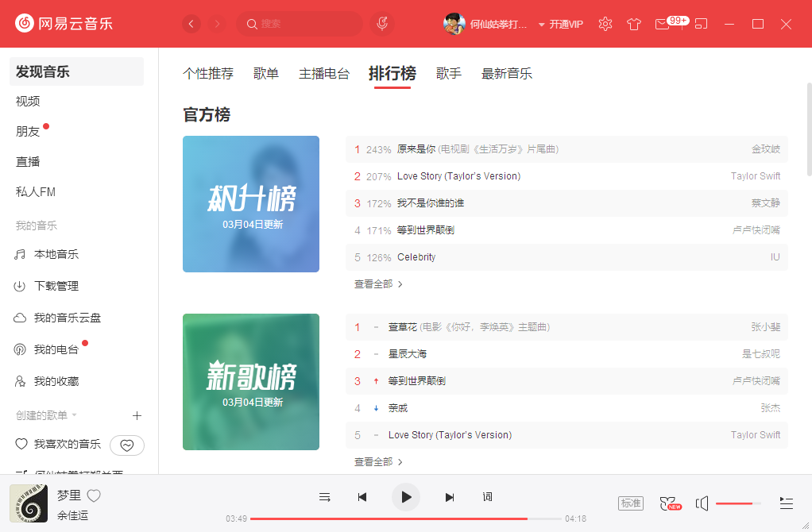Add new playlist with plus icon
The width and height of the screenshot is (812, 532).
(x=137, y=415)
